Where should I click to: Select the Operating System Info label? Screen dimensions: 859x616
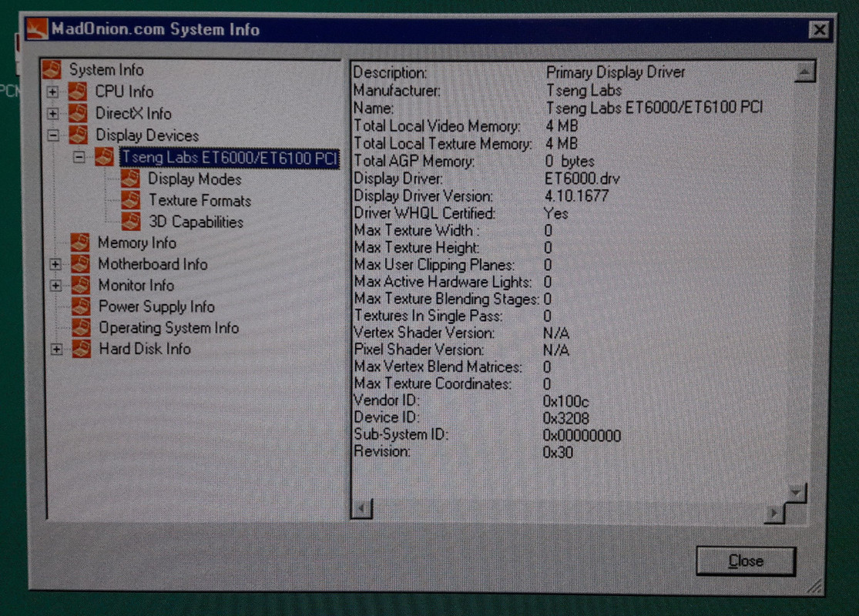click(169, 328)
